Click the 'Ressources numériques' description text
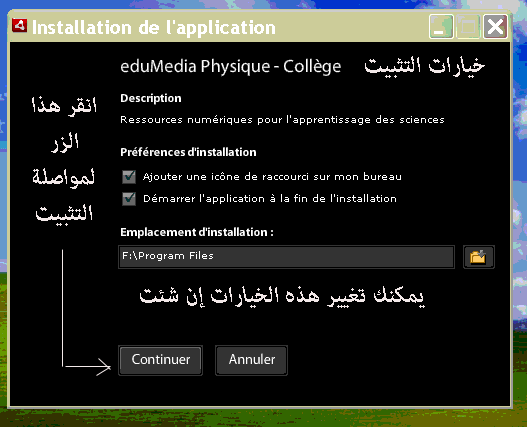This screenshot has height=427, width=527. click(x=282, y=120)
